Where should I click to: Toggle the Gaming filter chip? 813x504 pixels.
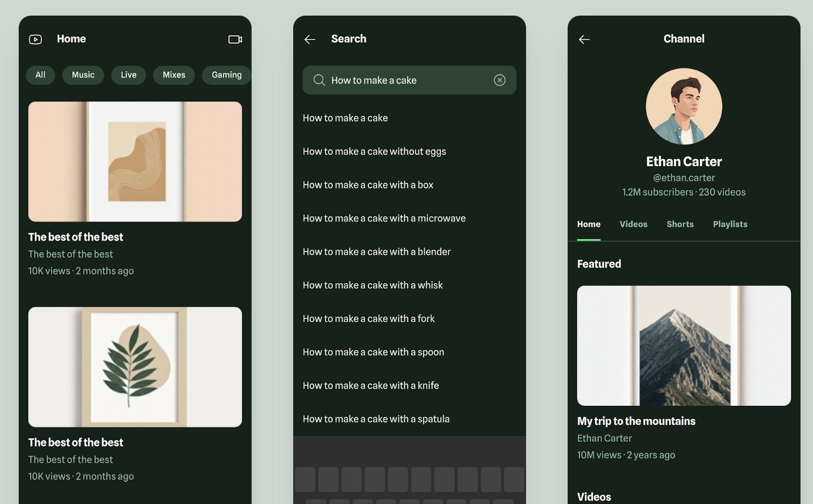coord(226,75)
